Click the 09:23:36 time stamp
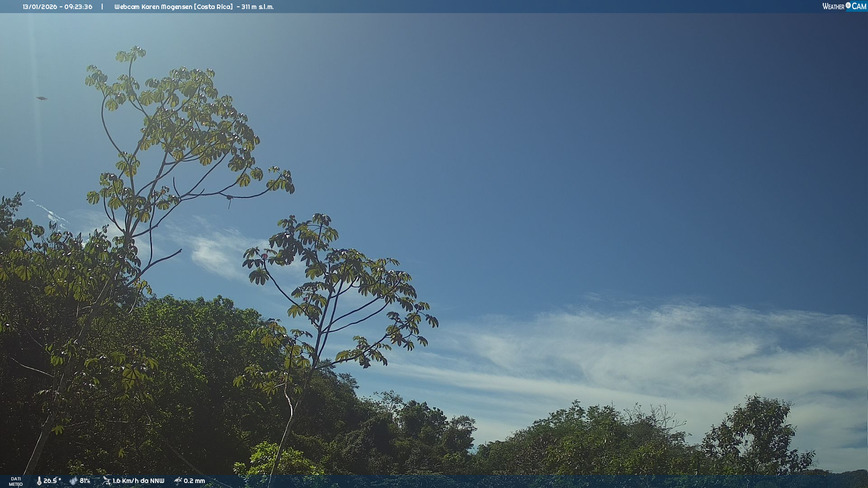The width and height of the screenshot is (868, 488). pyautogui.click(x=78, y=7)
